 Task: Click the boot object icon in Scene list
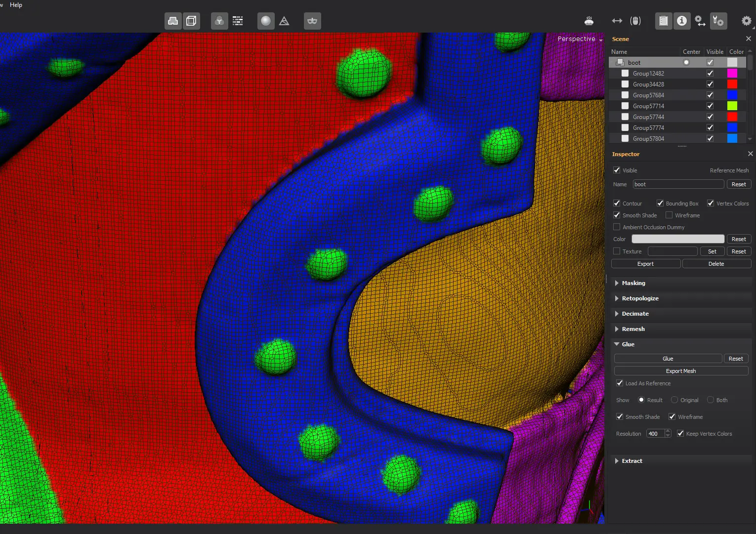point(620,62)
